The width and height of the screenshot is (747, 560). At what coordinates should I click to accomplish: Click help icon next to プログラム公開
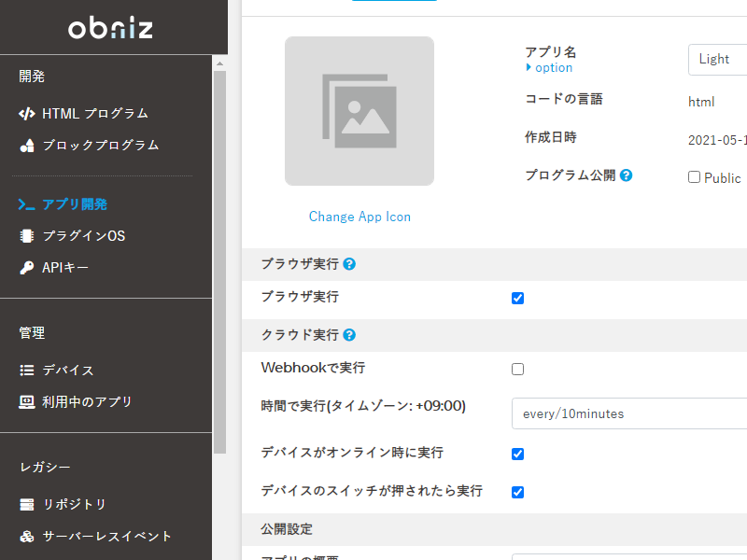click(627, 175)
